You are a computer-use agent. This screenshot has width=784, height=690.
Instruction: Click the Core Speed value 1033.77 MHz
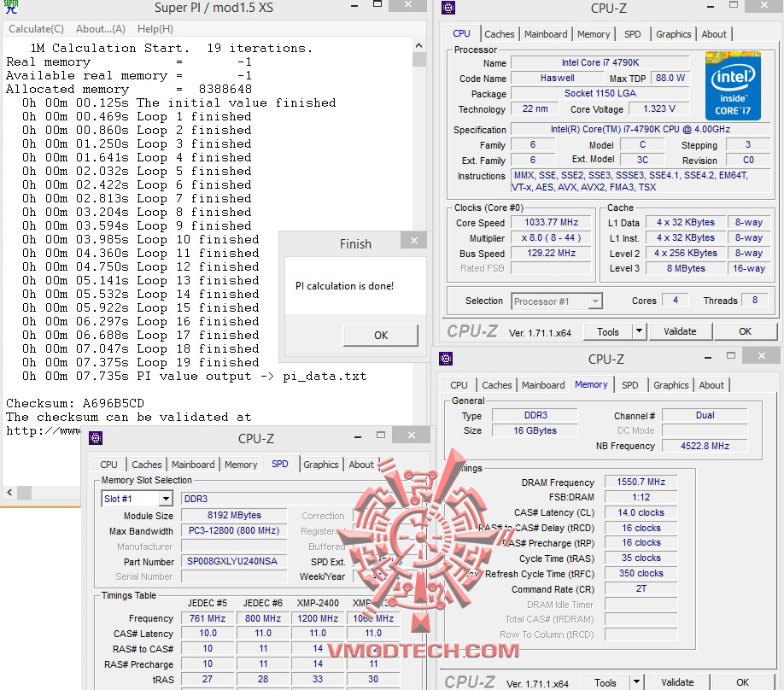tap(551, 223)
